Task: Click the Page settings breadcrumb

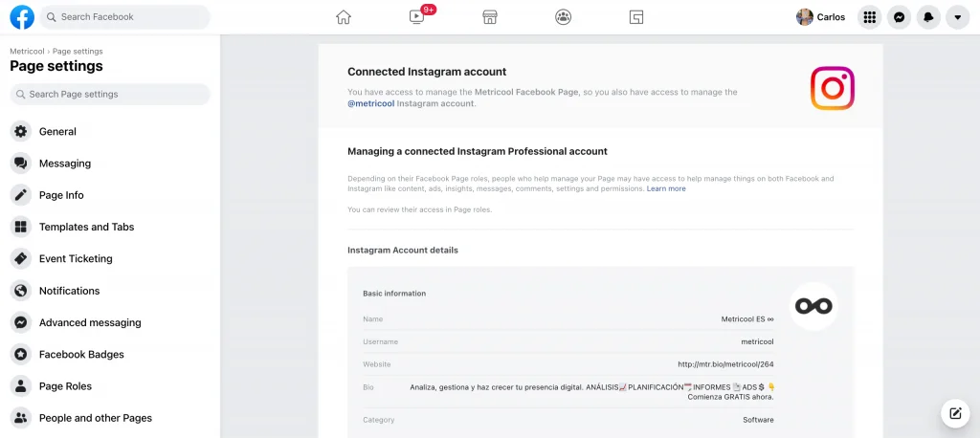Action: coord(78,52)
